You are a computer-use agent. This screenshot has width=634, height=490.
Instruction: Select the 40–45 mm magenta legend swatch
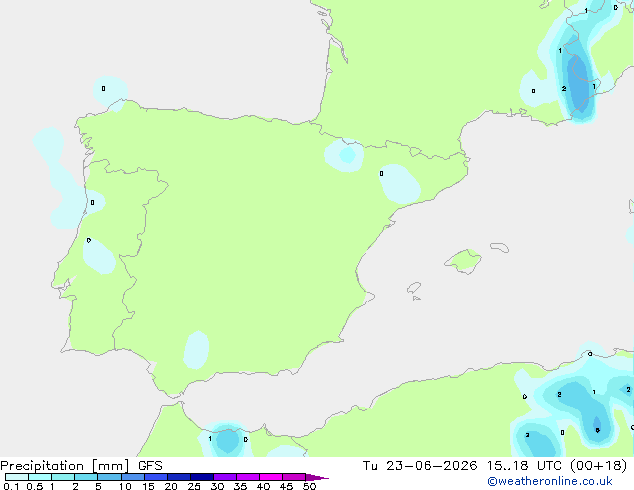tap(271, 477)
